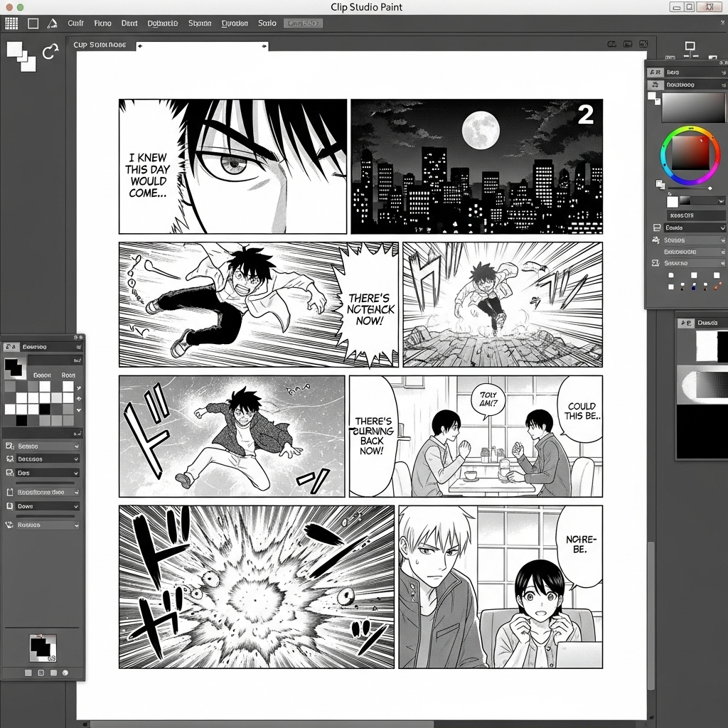This screenshot has width=728, height=728.
Task: Select the grid tool icon in the top toolbar
Action: pos(11,23)
